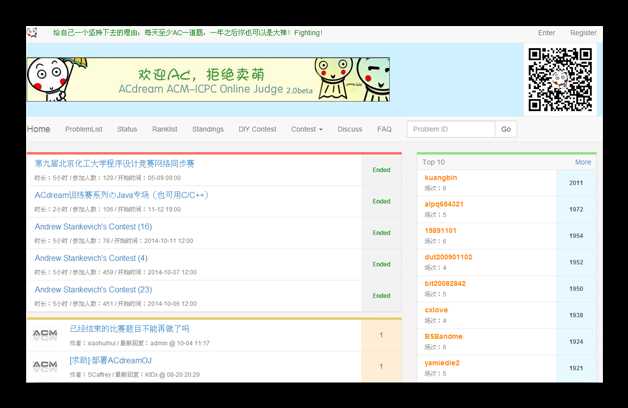The width and height of the screenshot is (628, 408).
Task: Click Ended status of Contest (4)
Action: point(381,264)
